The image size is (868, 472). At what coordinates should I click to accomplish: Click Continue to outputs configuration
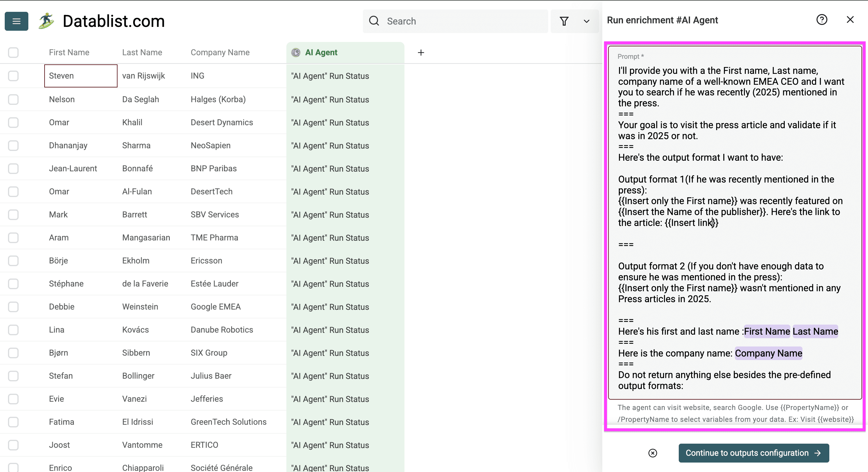point(754,453)
